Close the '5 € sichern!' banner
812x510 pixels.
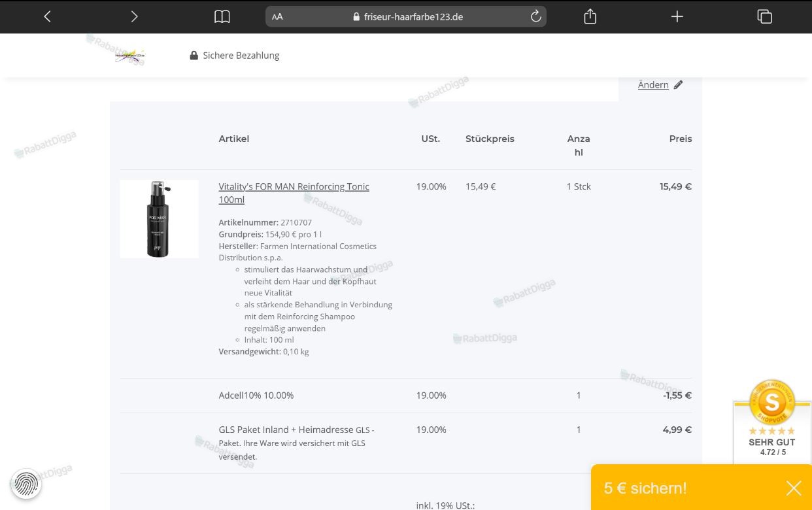[x=794, y=488]
